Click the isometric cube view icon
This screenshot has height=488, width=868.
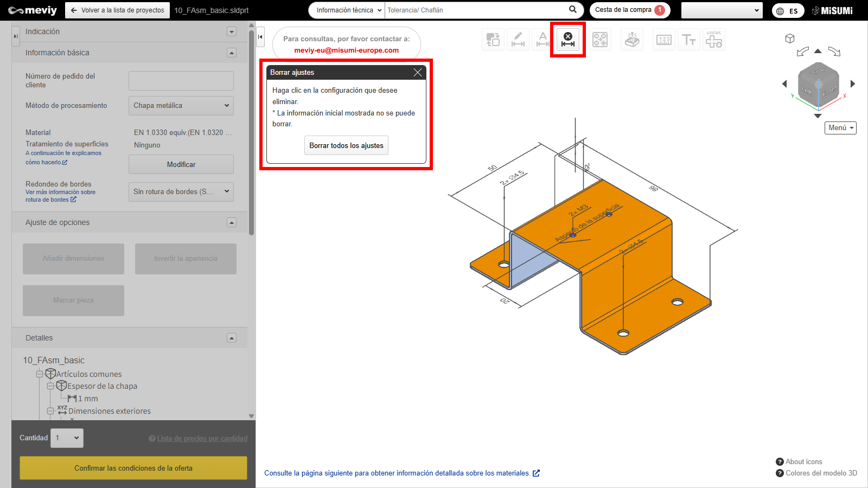(789, 38)
